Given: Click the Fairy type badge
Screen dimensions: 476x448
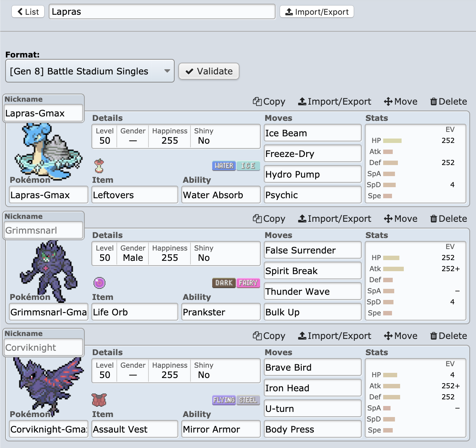Looking at the screenshot, I should point(248,283).
